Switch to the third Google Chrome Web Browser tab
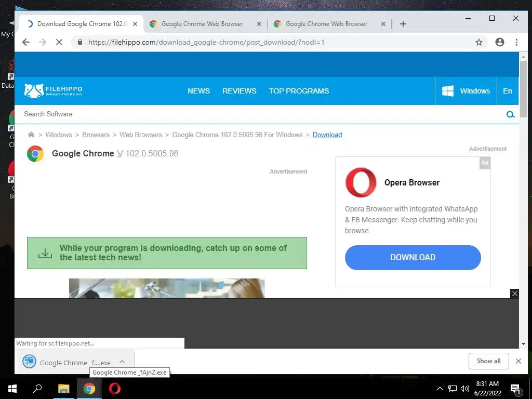This screenshot has height=399, width=532. (x=326, y=24)
